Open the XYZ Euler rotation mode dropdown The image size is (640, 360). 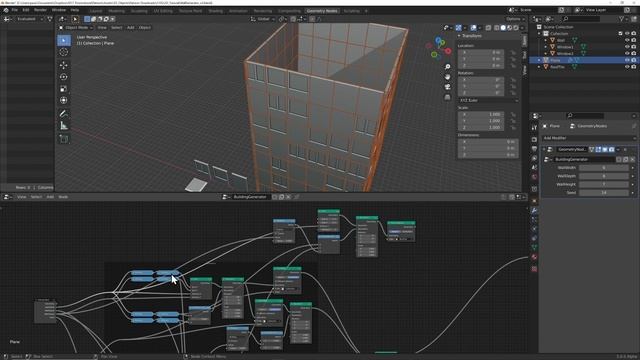click(489, 100)
